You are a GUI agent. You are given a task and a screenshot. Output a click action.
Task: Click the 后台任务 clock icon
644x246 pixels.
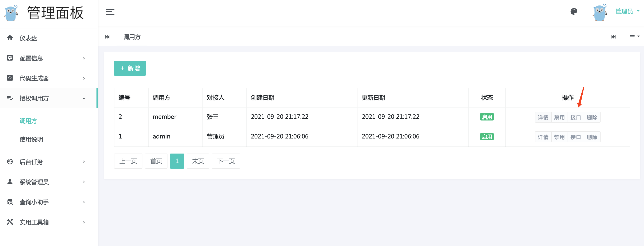tap(10, 161)
